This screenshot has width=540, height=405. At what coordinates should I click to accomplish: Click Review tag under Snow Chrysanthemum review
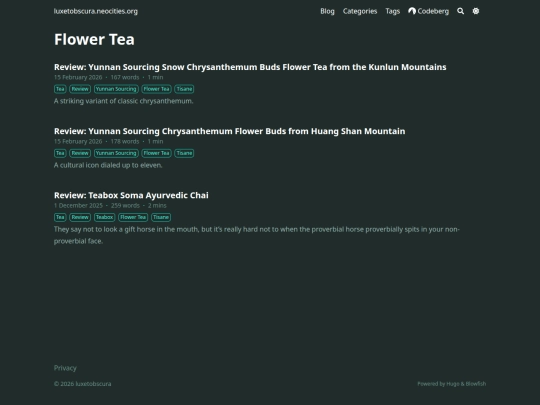80,89
